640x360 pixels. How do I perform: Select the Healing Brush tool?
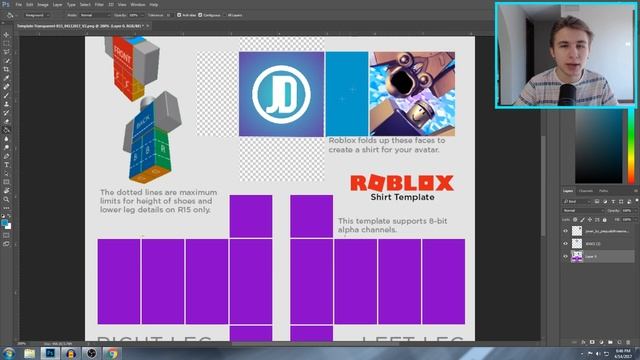pos(6,87)
